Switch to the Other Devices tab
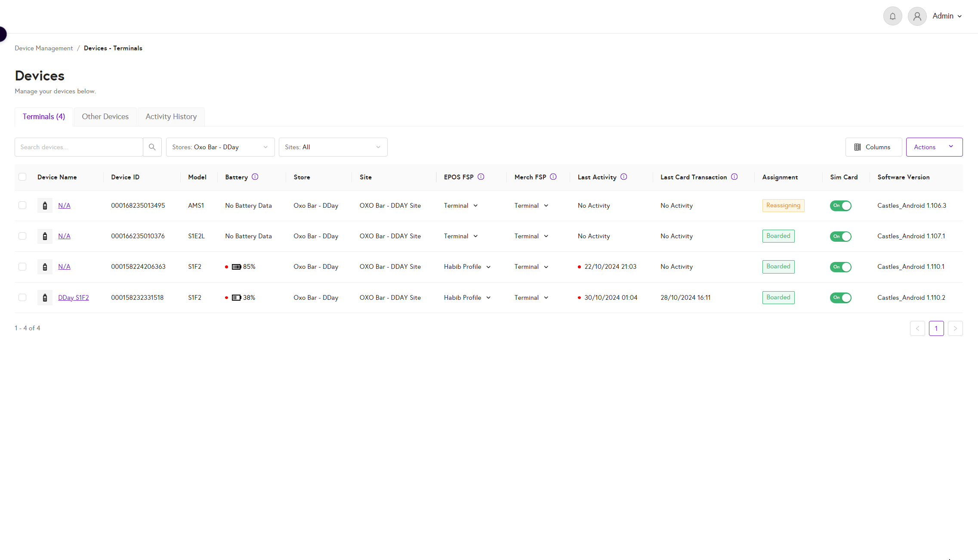The width and height of the screenshot is (978, 560). coord(105,117)
